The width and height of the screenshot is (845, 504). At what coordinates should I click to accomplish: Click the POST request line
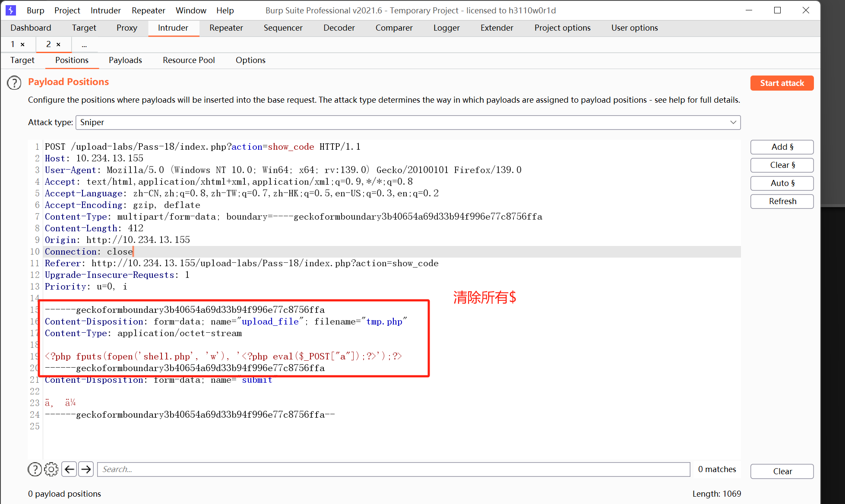[203, 147]
